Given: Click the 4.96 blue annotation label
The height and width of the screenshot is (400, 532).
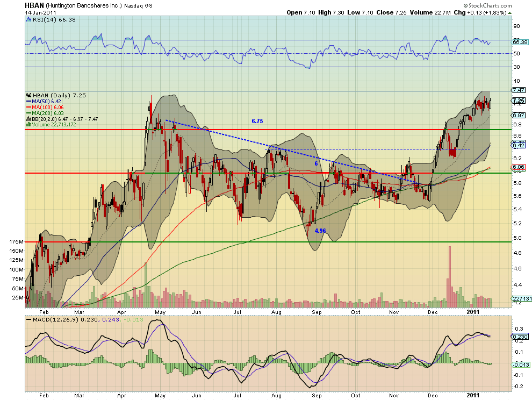Looking at the screenshot, I should [320, 231].
